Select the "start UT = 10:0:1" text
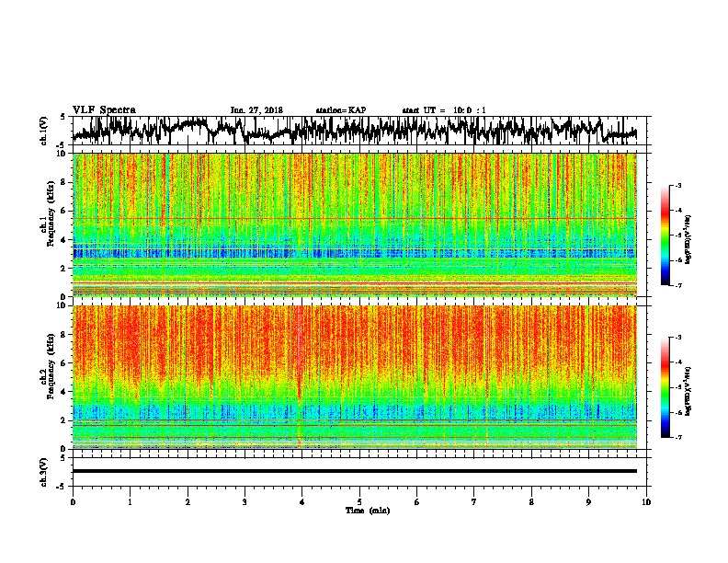This screenshot has width=728, height=563. 444,110
